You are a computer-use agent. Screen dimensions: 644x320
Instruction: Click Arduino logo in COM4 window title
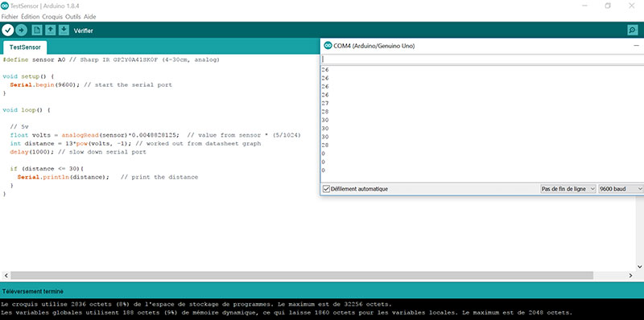pos(328,46)
